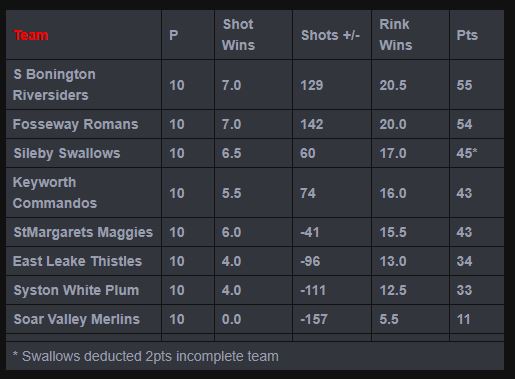Click the Pts column header
The width and height of the screenshot is (515, 379).
pos(467,35)
